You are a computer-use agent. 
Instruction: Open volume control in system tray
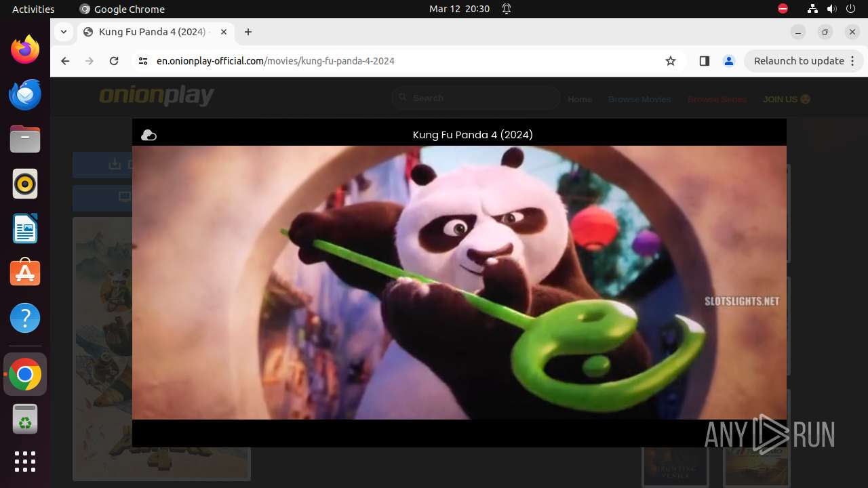(831, 9)
